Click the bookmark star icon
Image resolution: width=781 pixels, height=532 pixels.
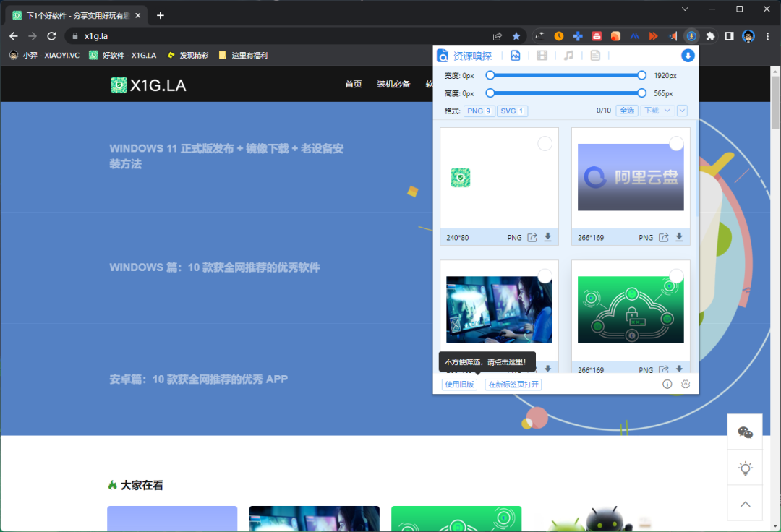click(516, 36)
